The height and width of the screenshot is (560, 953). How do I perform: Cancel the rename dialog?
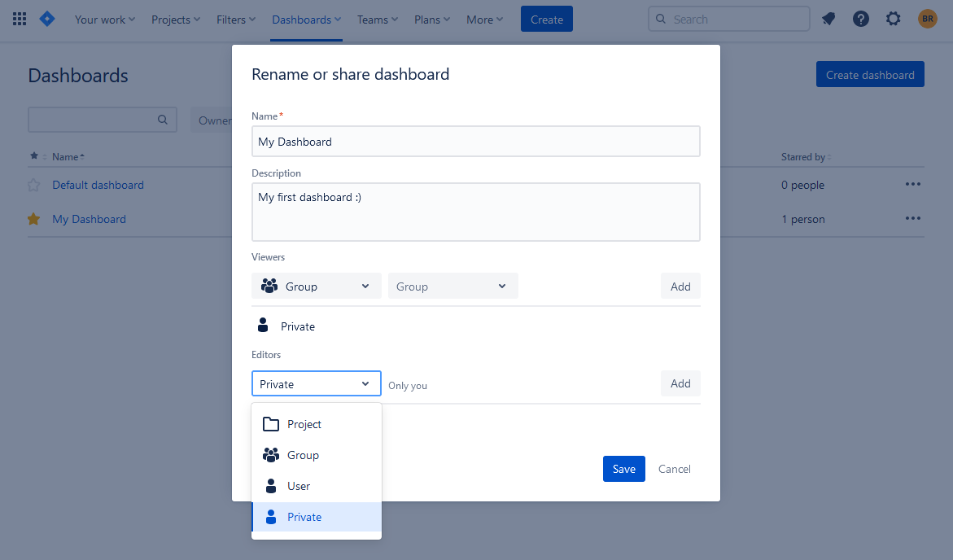pos(674,469)
